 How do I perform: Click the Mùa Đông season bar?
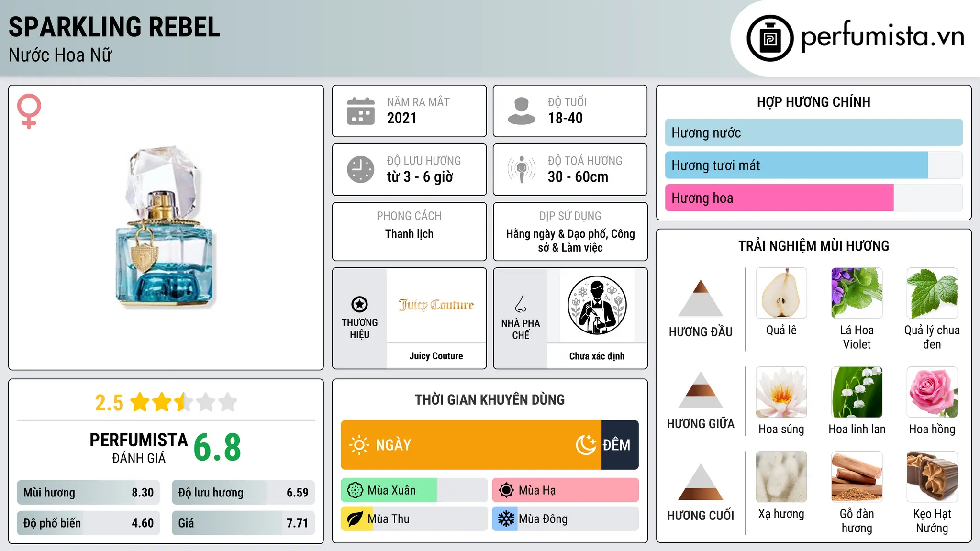pyautogui.click(x=566, y=519)
